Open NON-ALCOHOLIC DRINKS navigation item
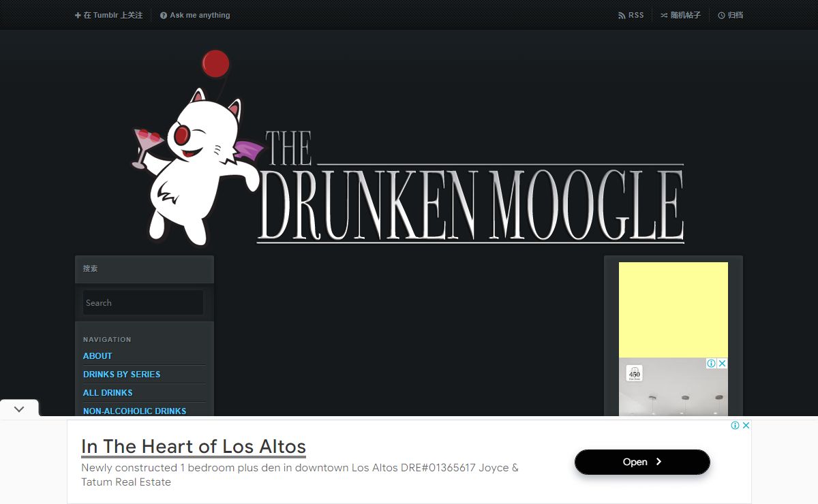This screenshot has width=818, height=504. click(135, 411)
